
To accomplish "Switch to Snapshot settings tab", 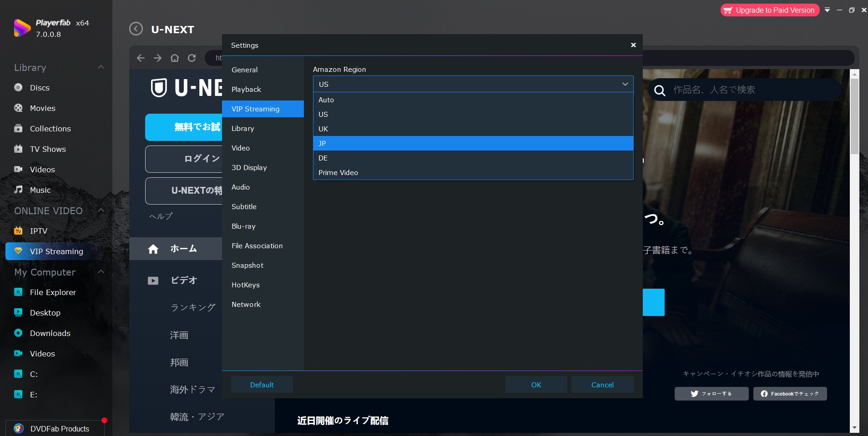I will pos(263,265).
